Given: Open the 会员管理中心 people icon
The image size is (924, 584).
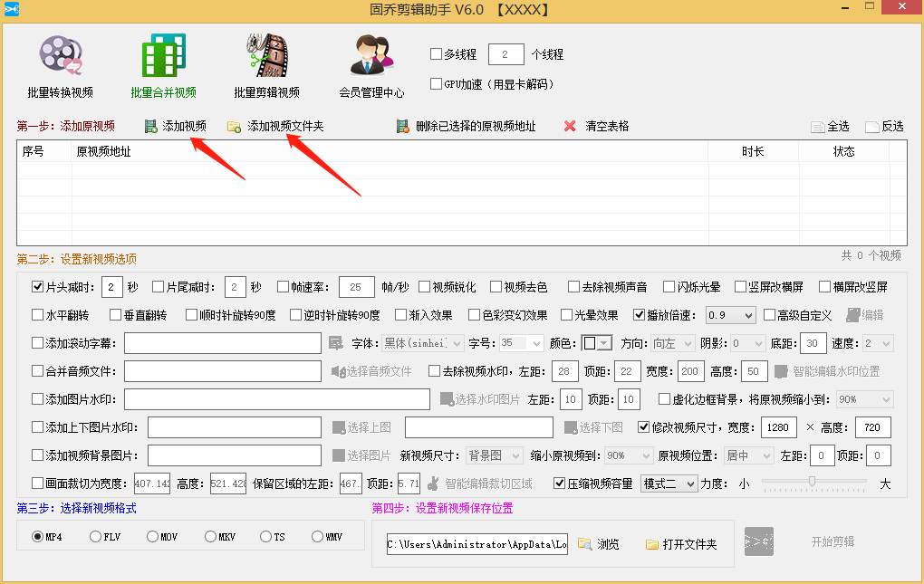Looking at the screenshot, I should [371, 55].
